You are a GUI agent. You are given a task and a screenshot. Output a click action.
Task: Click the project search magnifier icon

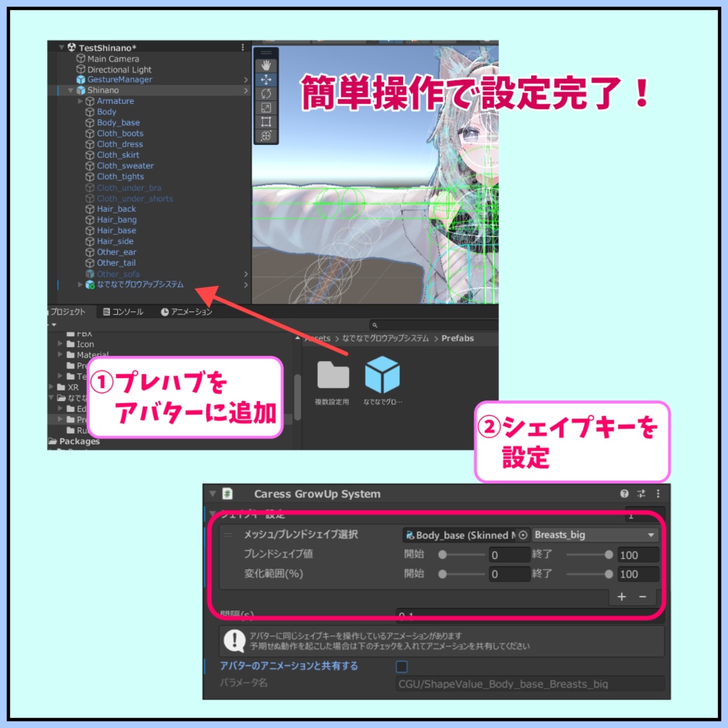point(375,325)
